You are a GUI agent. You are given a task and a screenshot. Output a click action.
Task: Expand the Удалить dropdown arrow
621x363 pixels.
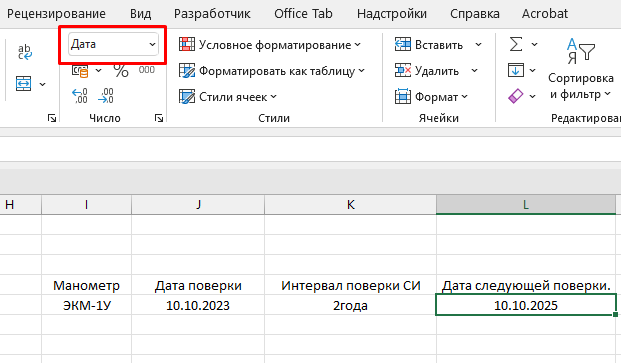474,71
